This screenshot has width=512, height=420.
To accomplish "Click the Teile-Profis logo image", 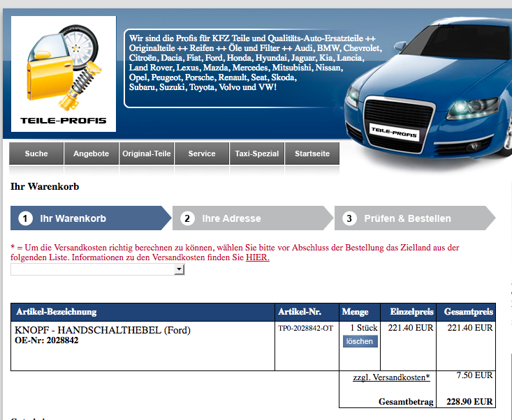I will pyautogui.click(x=64, y=73).
